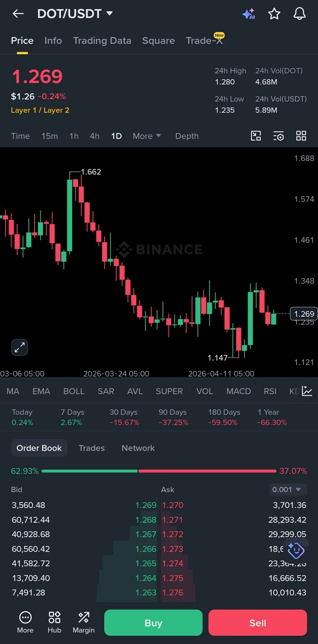
Task: Toggle the RSI sub-indicator
Action: (270, 391)
